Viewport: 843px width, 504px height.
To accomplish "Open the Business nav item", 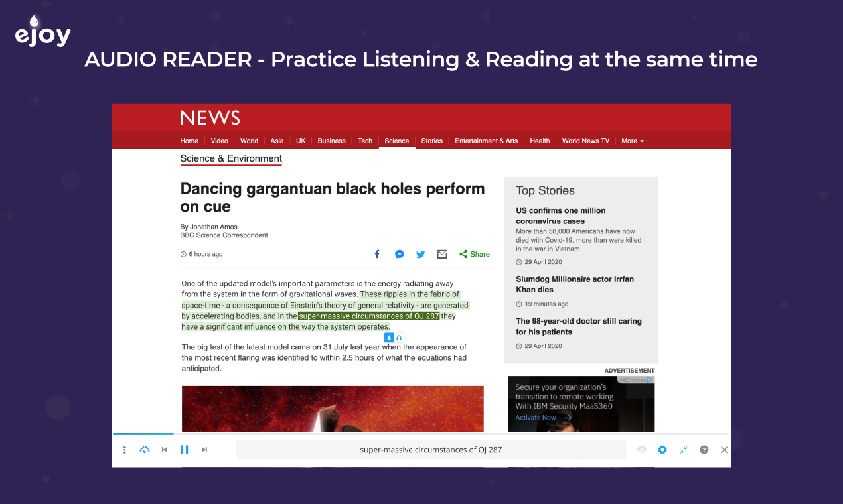I will pos(331,141).
